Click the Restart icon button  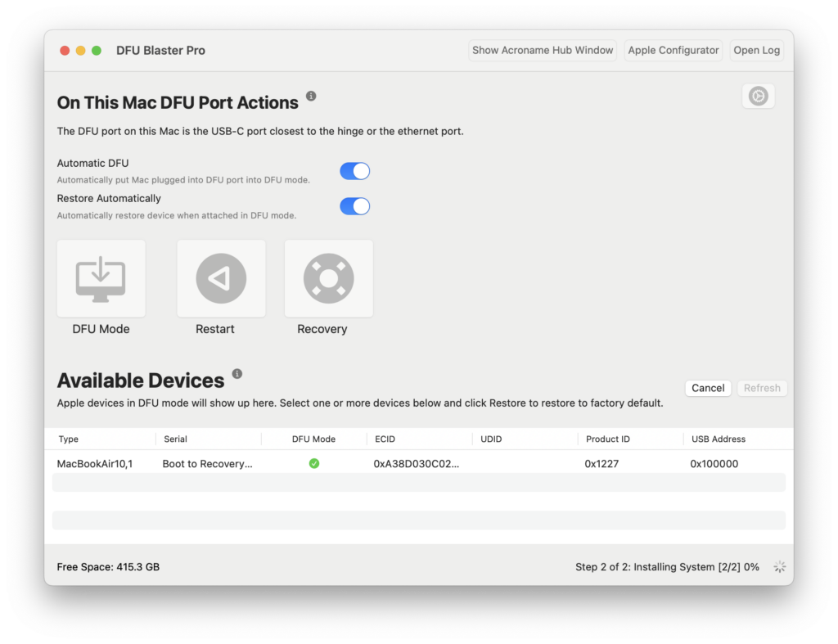pyautogui.click(x=221, y=278)
